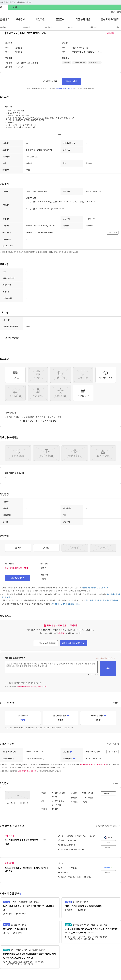This screenshot has width=121, height=980.
Task: Click the 채용정보 이력 button
Action: point(108,794)
